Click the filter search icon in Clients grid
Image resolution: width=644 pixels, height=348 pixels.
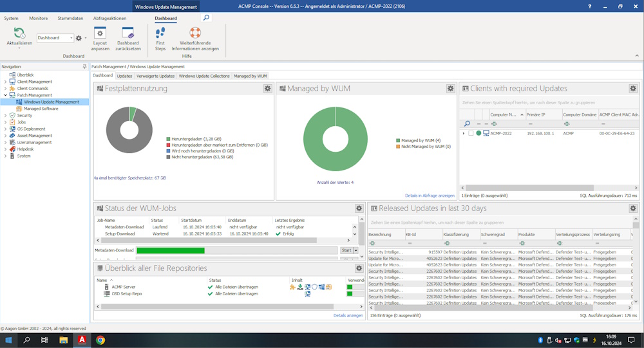(467, 124)
